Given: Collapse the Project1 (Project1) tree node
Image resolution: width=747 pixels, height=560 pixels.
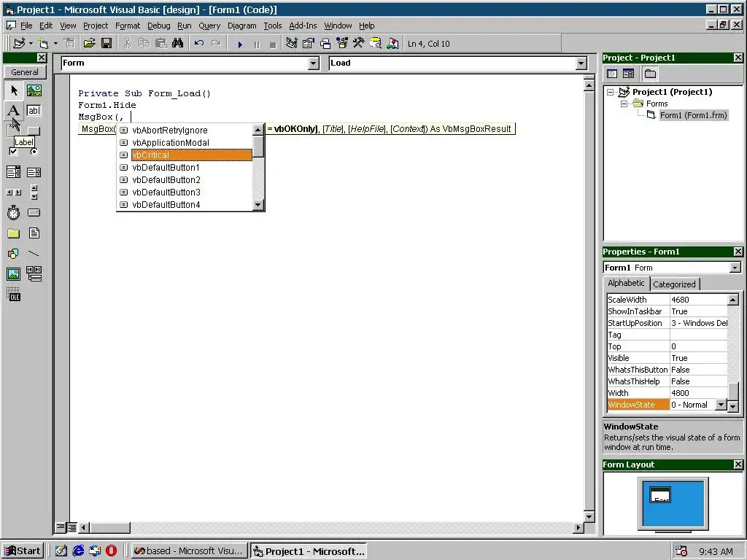Looking at the screenshot, I should pyautogui.click(x=611, y=93).
